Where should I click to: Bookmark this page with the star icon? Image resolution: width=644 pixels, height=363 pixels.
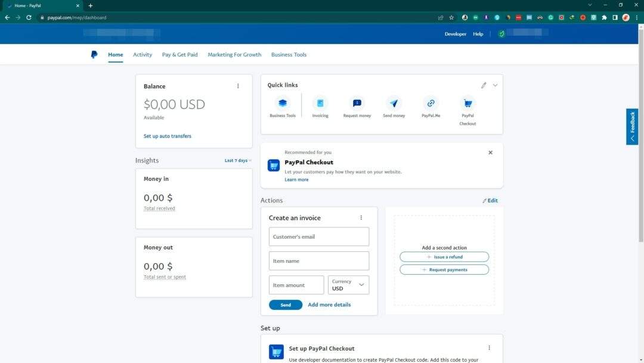(451, 18)
